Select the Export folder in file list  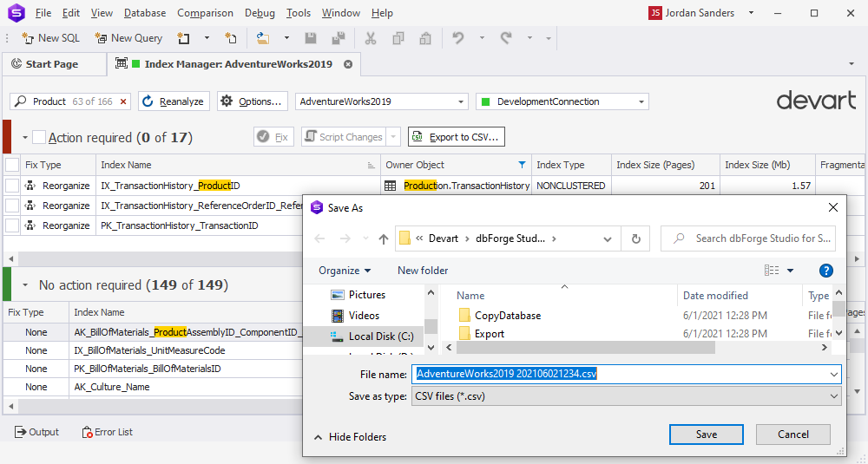pos(482,334)
